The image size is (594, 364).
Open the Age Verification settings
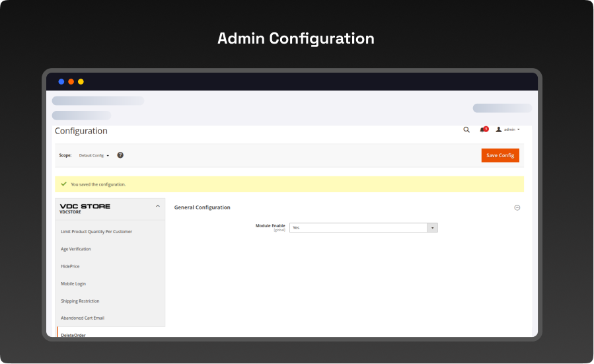coord(76,249)
